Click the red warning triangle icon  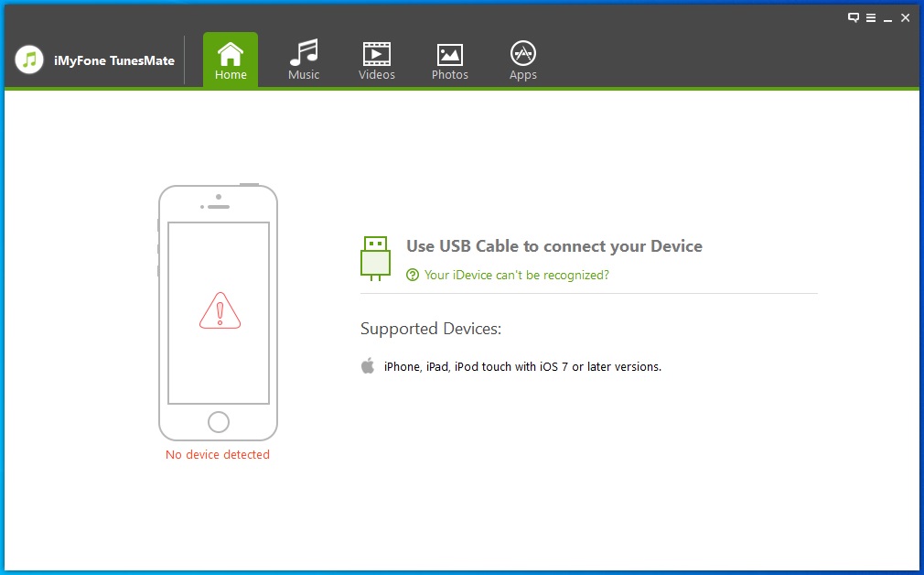point(220,310)
